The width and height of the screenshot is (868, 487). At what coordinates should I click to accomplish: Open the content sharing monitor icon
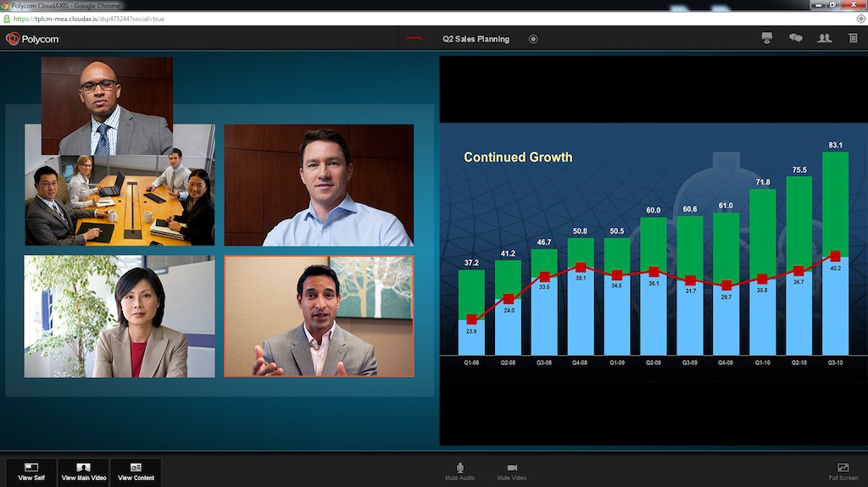click(x=767, y=38)
